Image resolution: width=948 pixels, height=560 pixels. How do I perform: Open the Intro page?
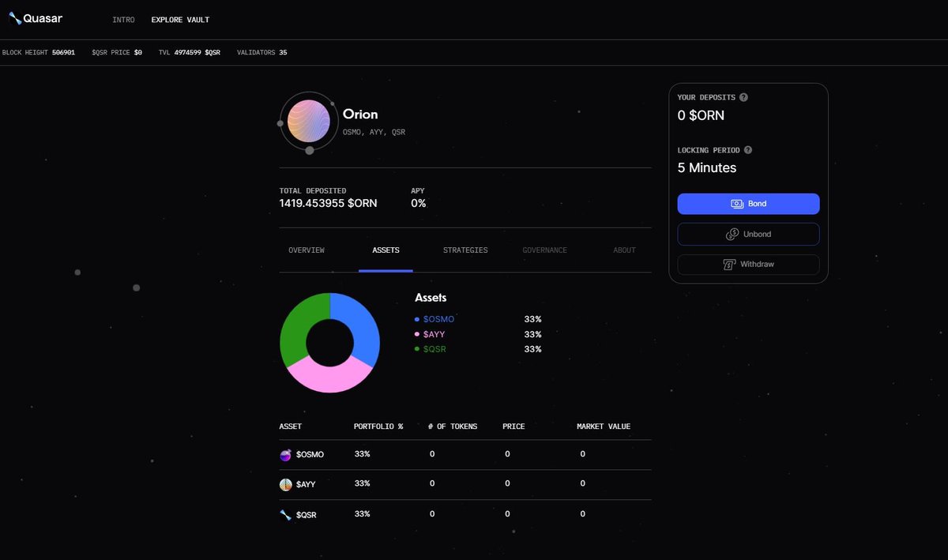point(123,20)
